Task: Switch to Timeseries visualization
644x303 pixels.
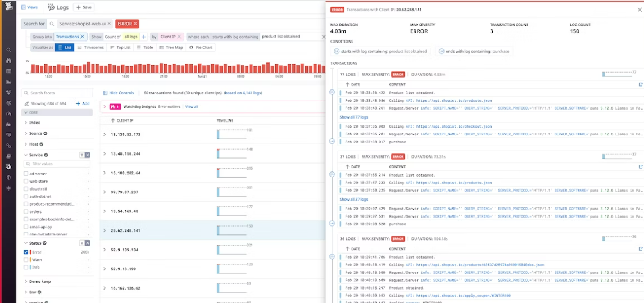Action: (90, 48)
